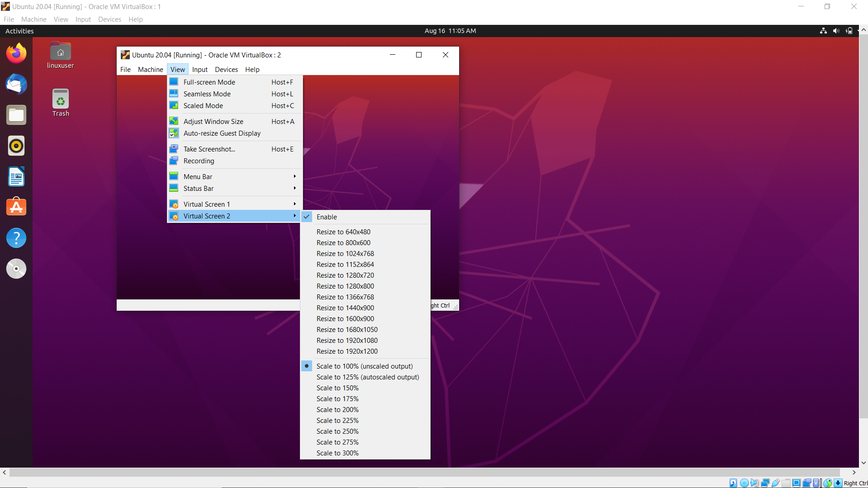Viewport: 868px width, 488px height.
Task: Open Input menu in VirtualBox : 2 window
Action: pyautogui.click(x=200, y=69)
